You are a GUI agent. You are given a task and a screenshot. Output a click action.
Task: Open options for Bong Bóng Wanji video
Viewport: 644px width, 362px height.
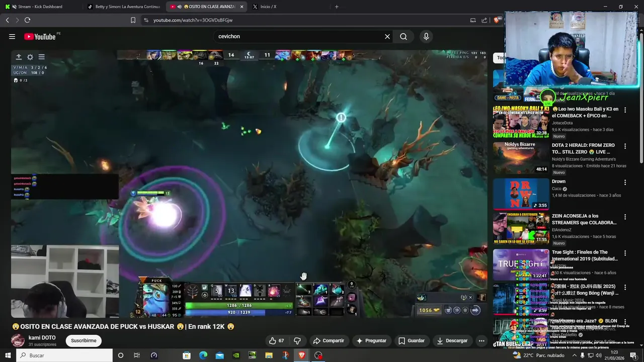(x=625, y=287)
